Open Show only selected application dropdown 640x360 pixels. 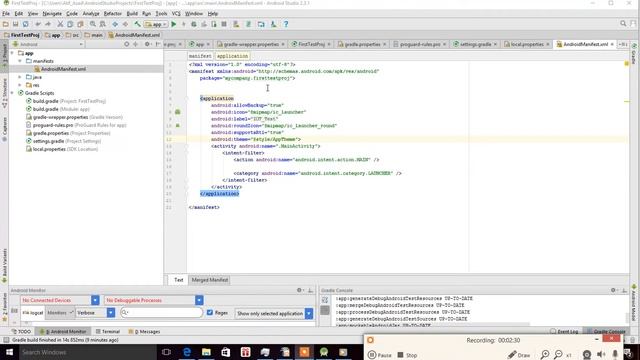(274, 313)
